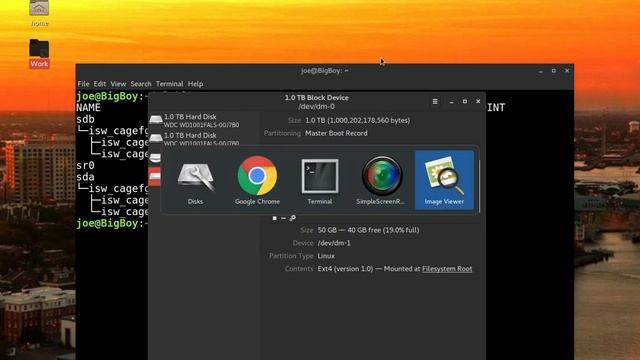Viewport: 640px width, 360px height.
Task: Minimize the joe@BigBoy terminal window
Action: click(x=540, y=71)
